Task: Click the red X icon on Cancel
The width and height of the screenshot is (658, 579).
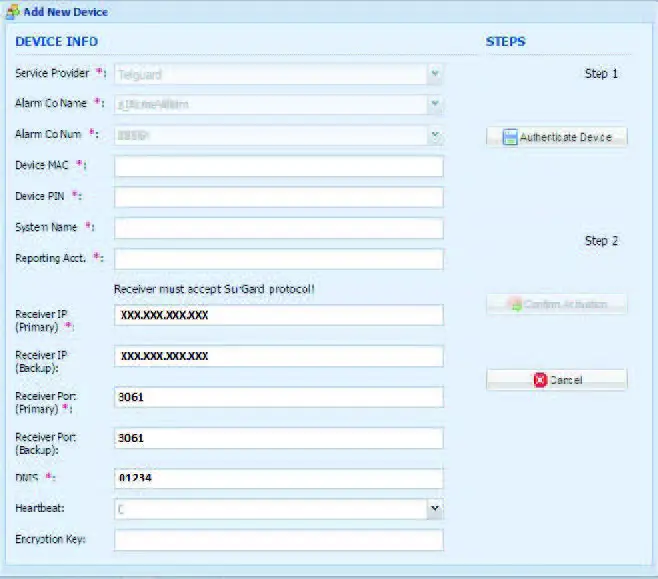Action: 540,380
